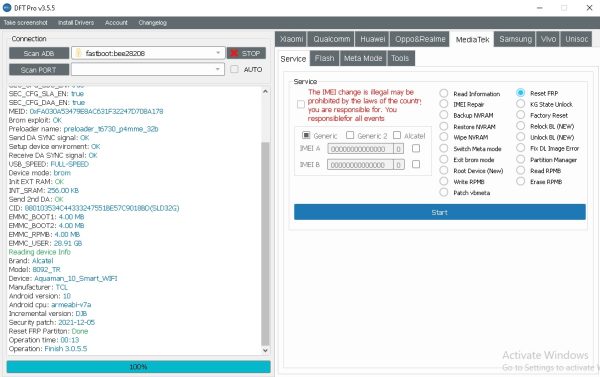Expand the empty port selection dropdown
Screen dimensions: 600x377
click(x=148, y=69)
